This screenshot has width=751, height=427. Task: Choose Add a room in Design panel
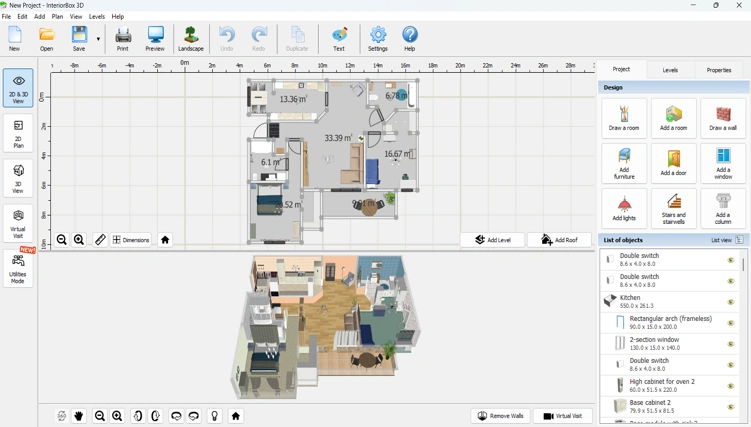coord(673,118)
